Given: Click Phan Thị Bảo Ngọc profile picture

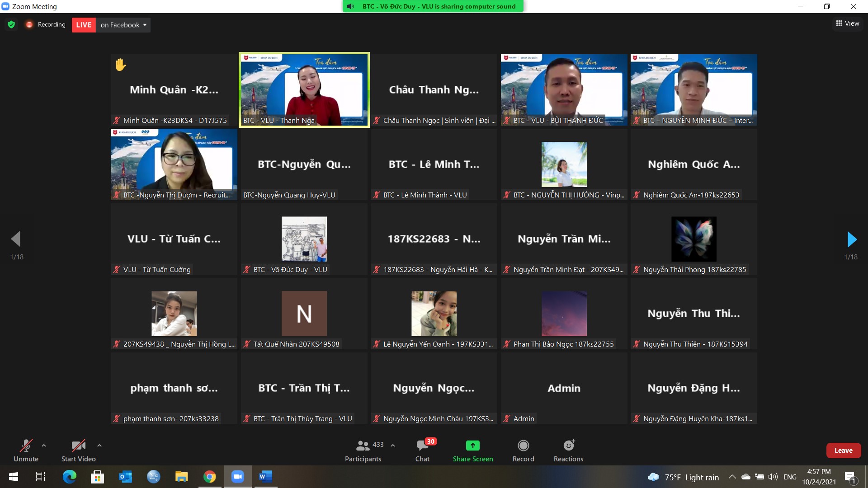Looking at the screenshot, I should tap(564, 314).
